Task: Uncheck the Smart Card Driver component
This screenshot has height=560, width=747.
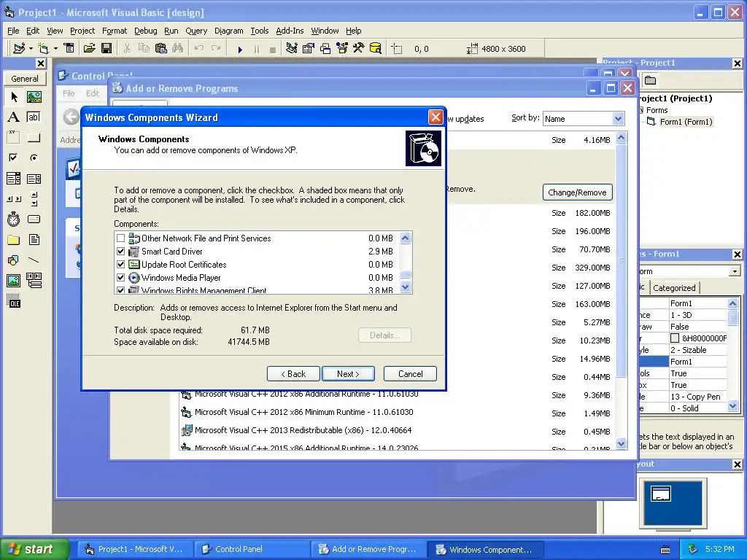Action: [x=120, y=252]
